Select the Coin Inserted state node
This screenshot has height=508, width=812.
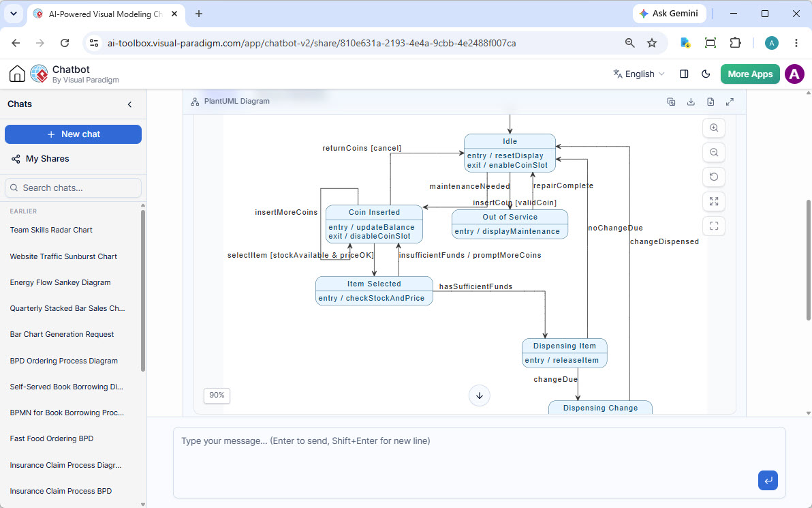tap(374, 224)
